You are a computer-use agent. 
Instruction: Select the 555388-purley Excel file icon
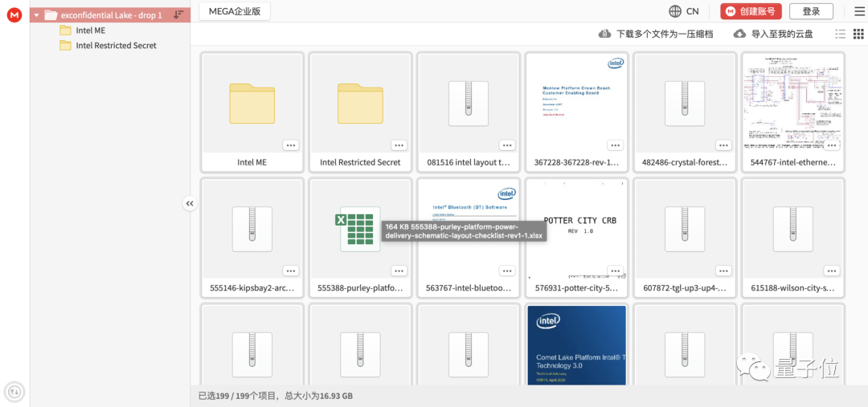tap(358, 229)
